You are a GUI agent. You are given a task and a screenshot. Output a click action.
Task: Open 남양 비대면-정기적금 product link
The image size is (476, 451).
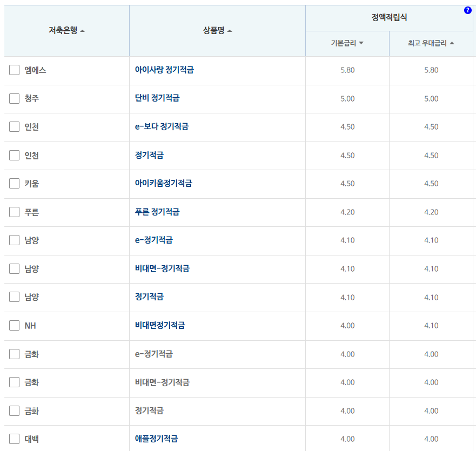pyautogui.click(x=162, y=268)
